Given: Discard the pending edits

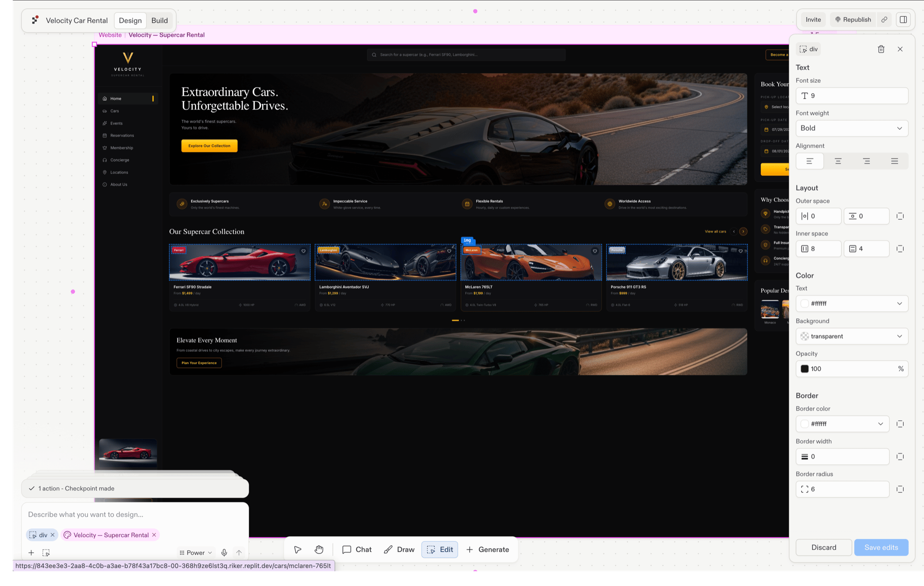Looking at the screenshot, I should point(824,548).
